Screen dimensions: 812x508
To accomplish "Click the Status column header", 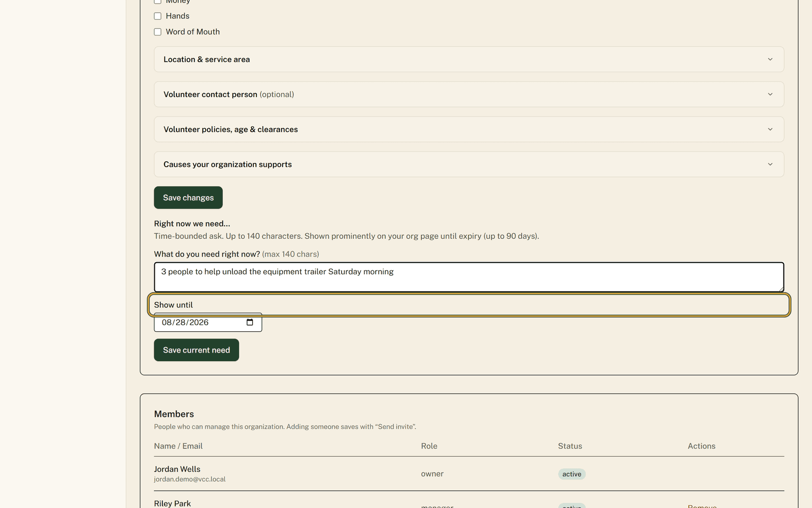I will point(570,446).
